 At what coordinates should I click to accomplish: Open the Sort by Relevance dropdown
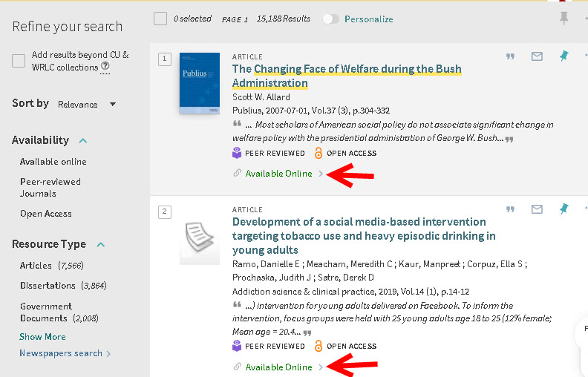[x=87, y=104]
